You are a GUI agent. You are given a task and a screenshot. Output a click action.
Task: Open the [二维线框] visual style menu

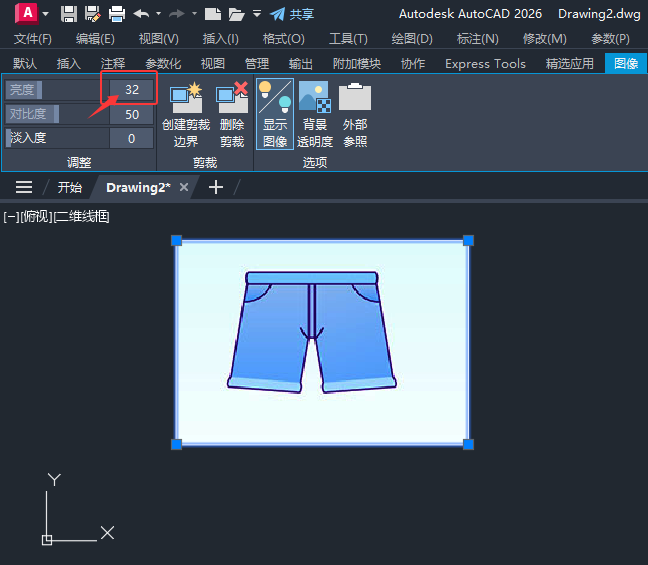(82, 217)
